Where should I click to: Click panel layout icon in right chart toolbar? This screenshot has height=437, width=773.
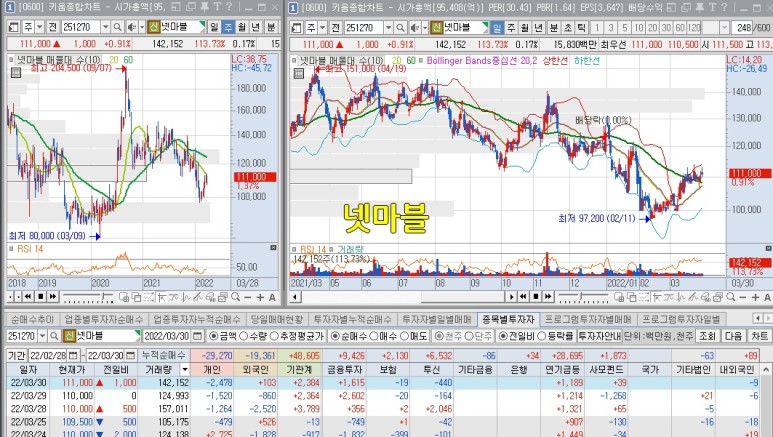[x=296, y=28]
